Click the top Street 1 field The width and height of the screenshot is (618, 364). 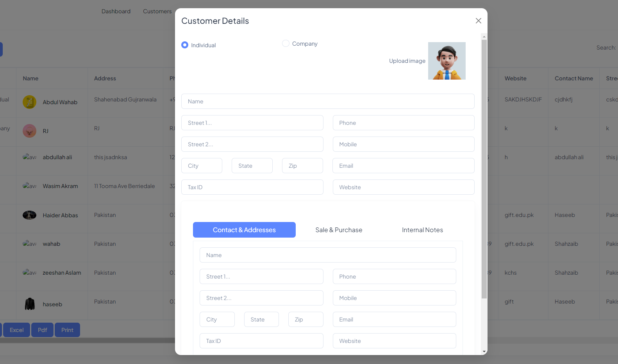click(x=252, y=123)
